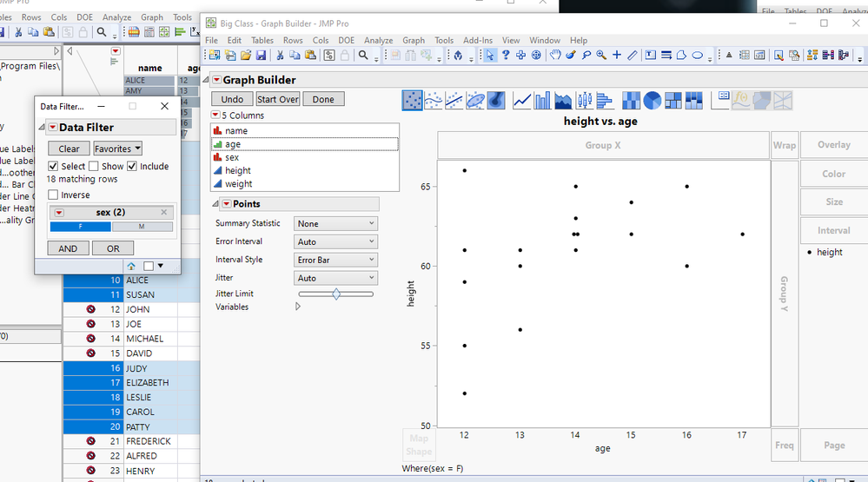The height and width of the screenshot is (482, 868).
Task: Select the Crosshairs tool
Action: (617, 56)
